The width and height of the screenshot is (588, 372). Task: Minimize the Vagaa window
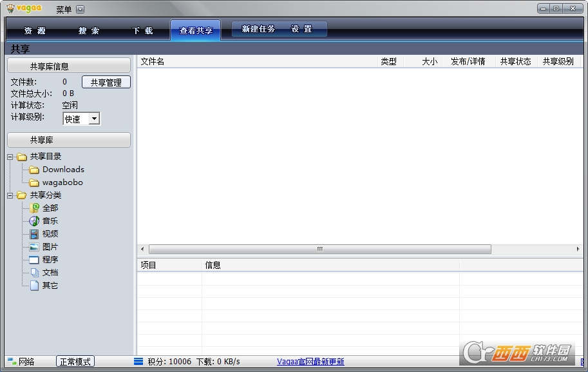tap(544, 8)
